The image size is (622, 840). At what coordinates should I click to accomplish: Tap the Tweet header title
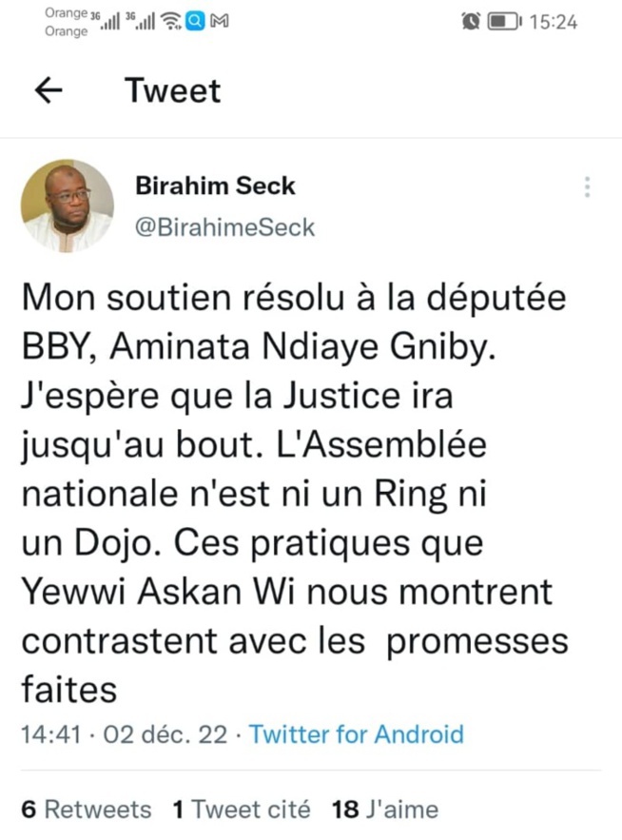pos(172,90)
